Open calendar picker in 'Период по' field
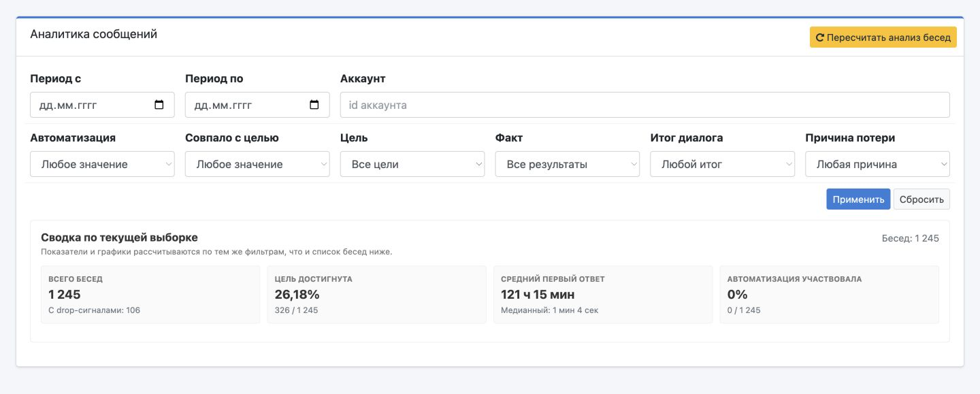Image resolution: width=980 pixels, height=394 pixels. (314, 105)
